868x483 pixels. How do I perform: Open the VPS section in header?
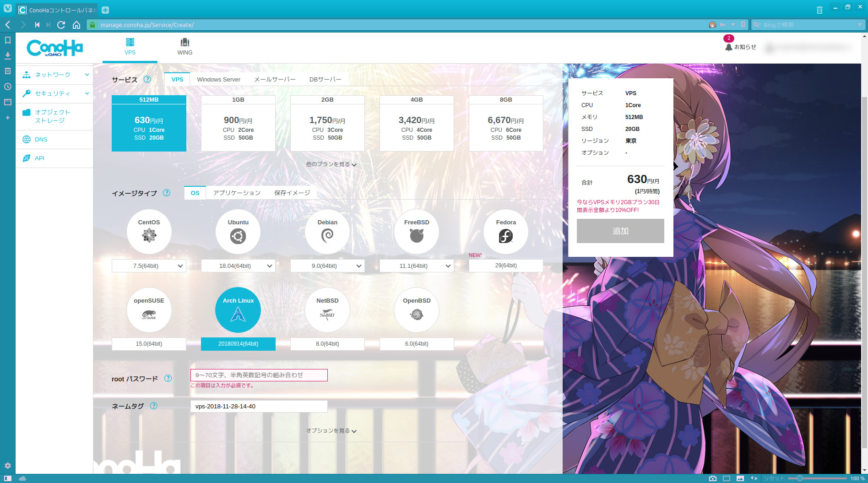click(130, 47)
